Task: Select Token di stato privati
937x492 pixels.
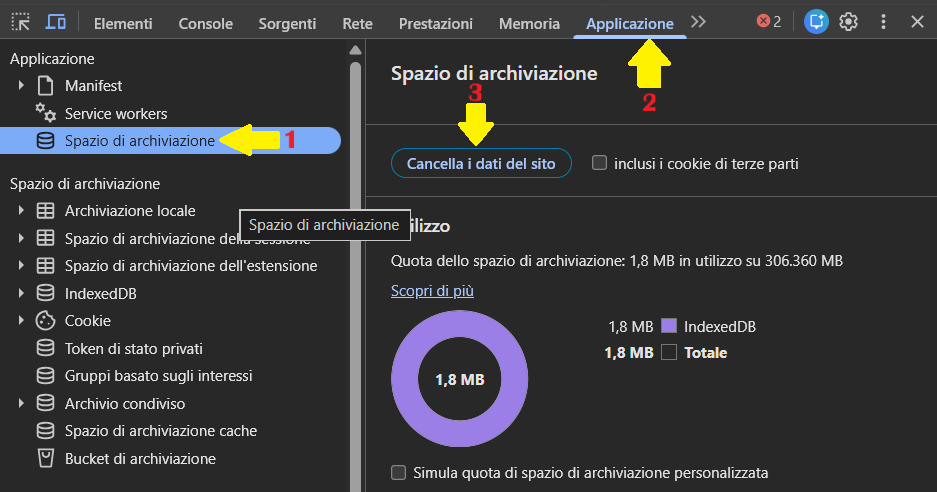Action: coord(133,349)
